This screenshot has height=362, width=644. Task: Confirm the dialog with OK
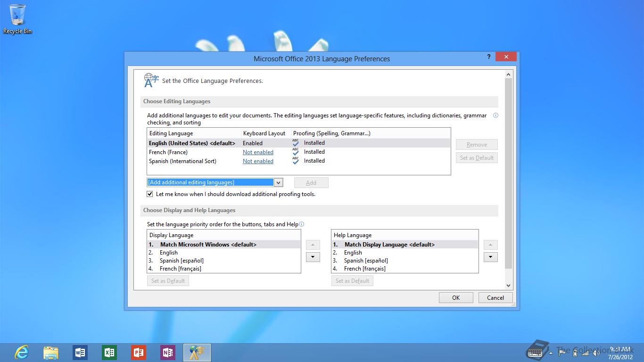(456, 298)
